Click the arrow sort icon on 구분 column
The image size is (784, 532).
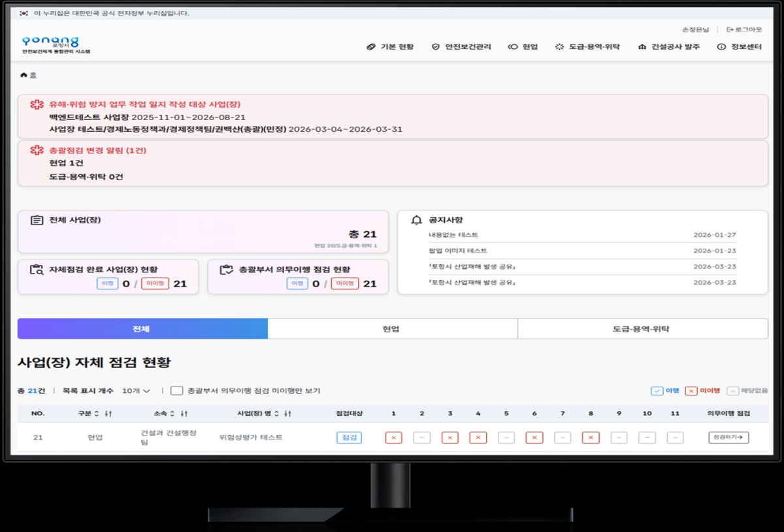pos(108,414)
